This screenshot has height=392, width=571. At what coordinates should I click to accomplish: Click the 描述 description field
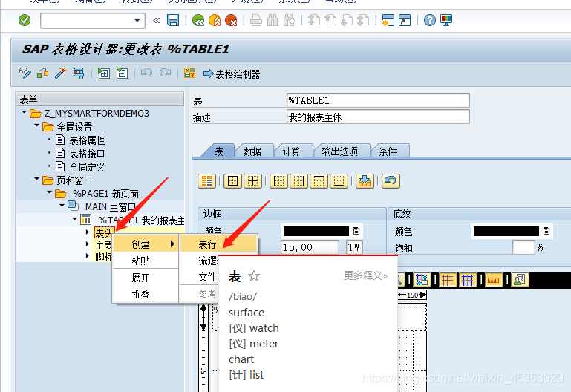tap(378, 117)
